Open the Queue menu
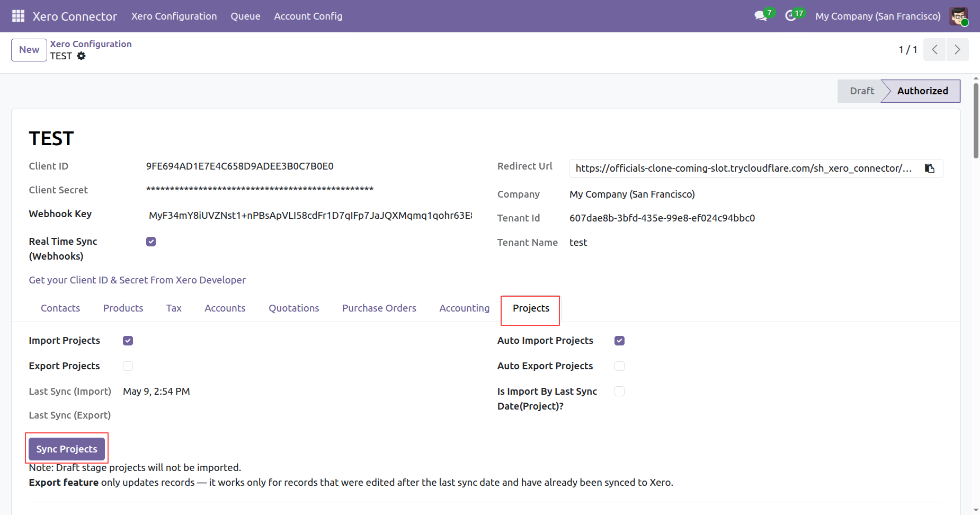980x515 pixels. [x=245, y=16]
